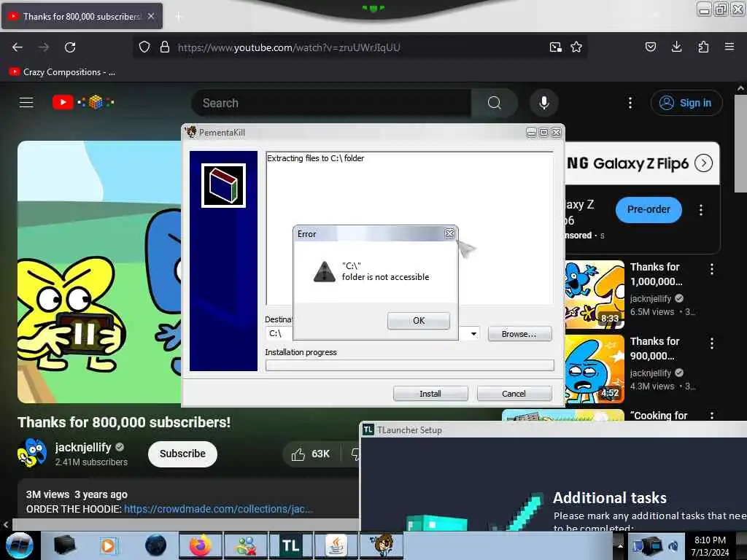Click the taskbar clock showing 8:10 PM
Screen dimensions: 747x560
pos(710,546)
